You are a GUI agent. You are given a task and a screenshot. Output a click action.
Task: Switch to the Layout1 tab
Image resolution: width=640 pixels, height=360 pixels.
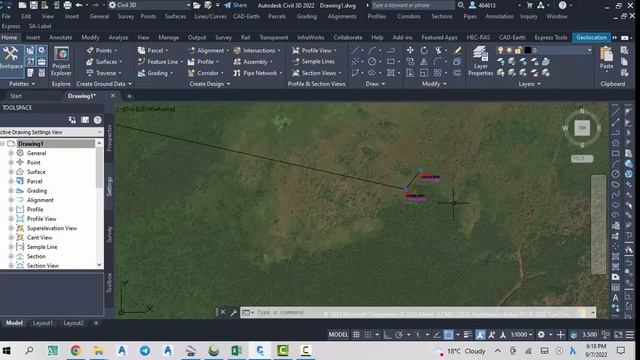[43, 323]
